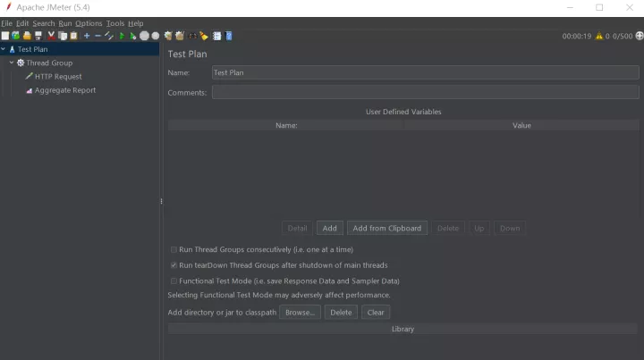
Task: Click the remote engines icon at top right
Action: [639, 36]
